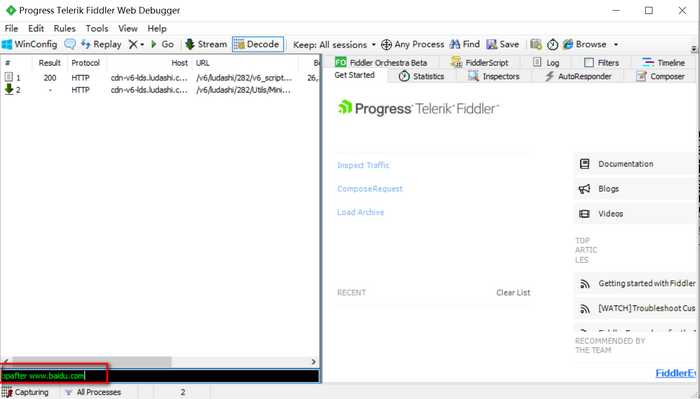
Task: Sort by the # column header
Action: [x=16, y=63]
